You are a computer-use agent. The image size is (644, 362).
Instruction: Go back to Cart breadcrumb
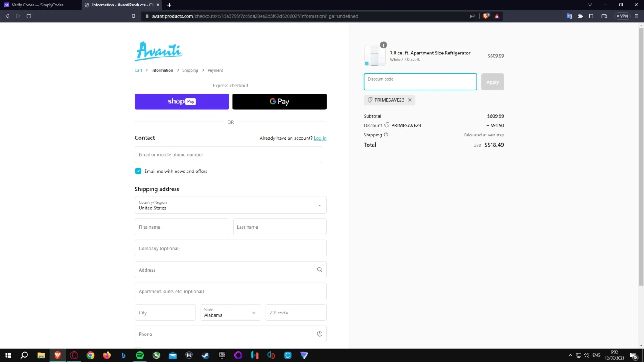pyautogui.click(x=138, y=70)
